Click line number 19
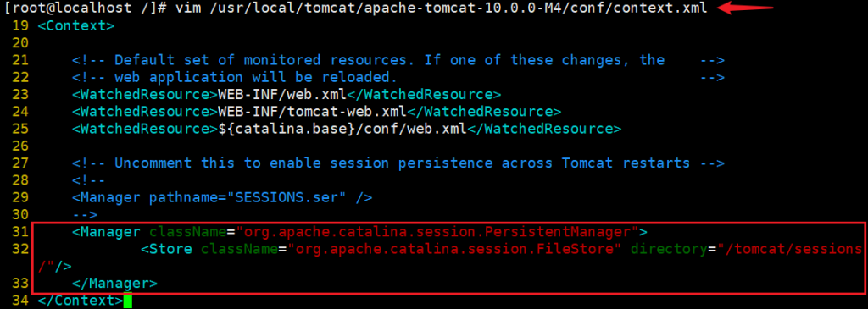868x309 pixels. pos(19,25)
